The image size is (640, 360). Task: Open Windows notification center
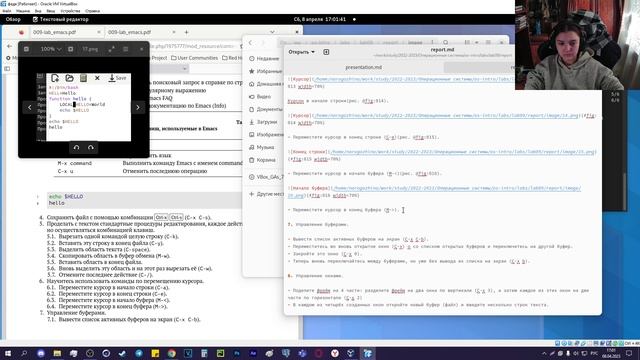629,353
